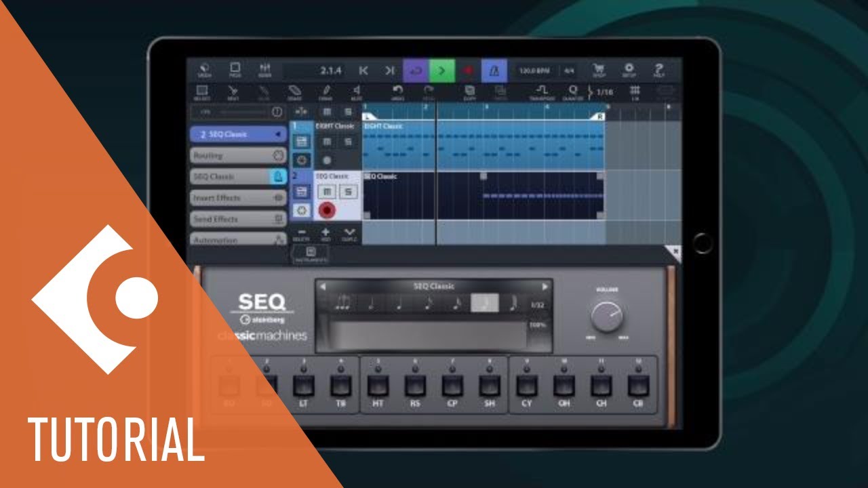Image resolution: width=868 pixels, height=488 pixels.
Task: Open the SEQ Classic instrument section
Action: (239, 176)
